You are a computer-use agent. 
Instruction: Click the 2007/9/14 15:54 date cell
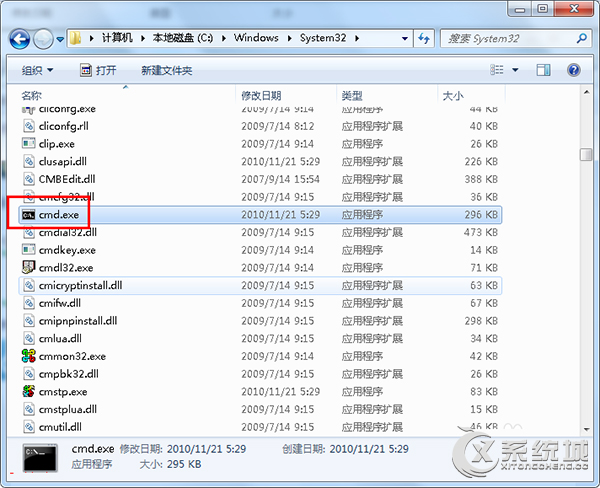tap(280, 179)
